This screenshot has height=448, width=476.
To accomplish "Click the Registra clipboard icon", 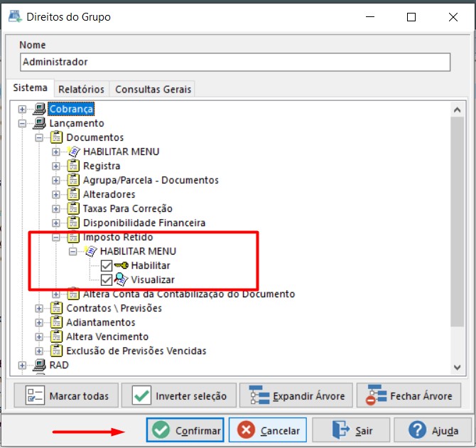I will (73, 166).
